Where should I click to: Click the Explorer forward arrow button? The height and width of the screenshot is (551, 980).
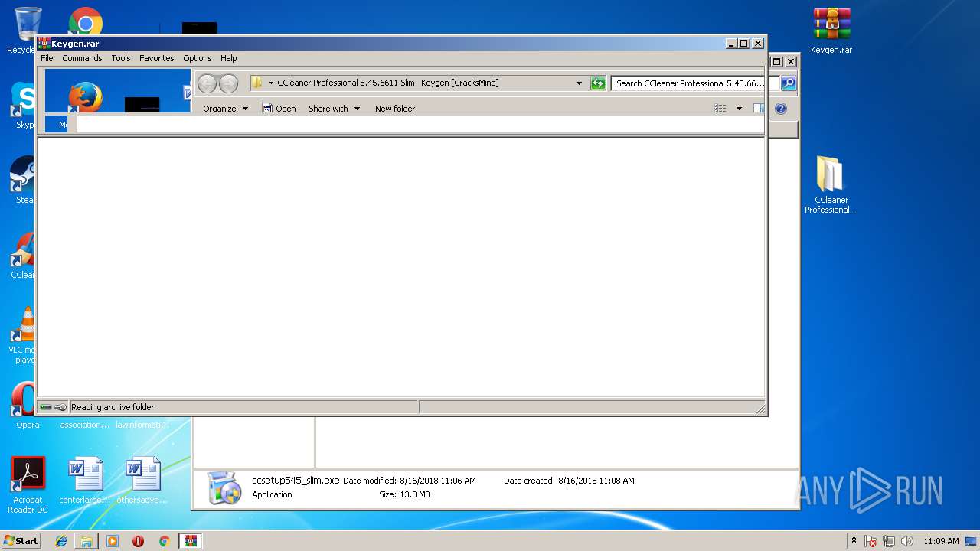(x=228, y=83)
